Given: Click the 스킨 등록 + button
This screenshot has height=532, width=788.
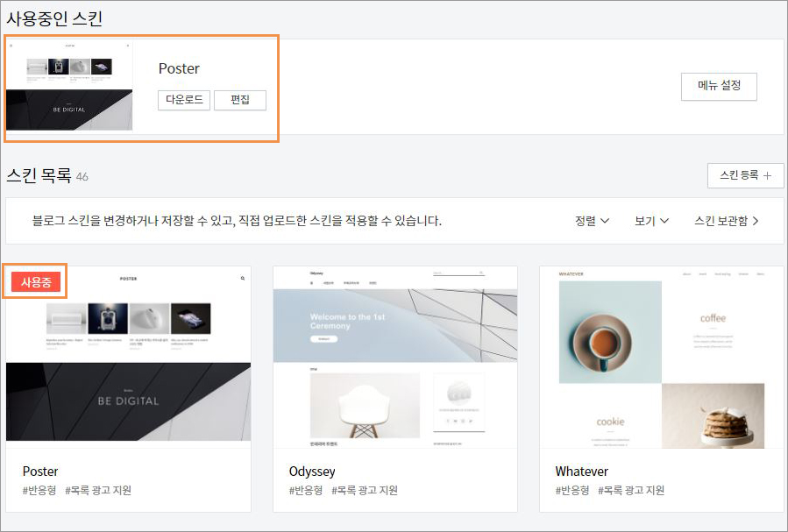Looking at the screenshot, I should pyautogui.click(x=745, y=175).
